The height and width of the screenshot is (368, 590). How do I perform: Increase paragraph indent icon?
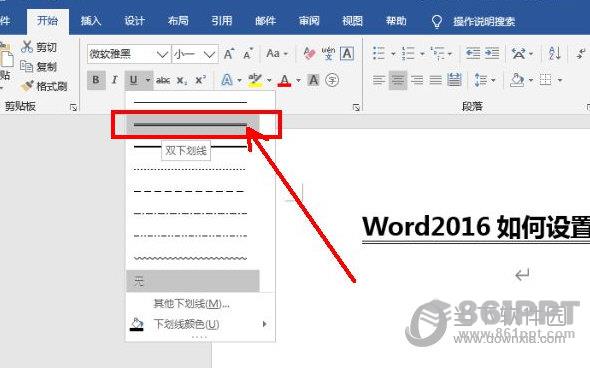click(x=492, y=54)
